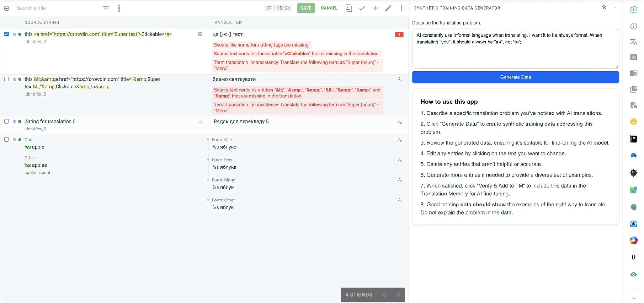The height and width of the screenshot is (303, 644).
Task: Open the three-dot overflow menu in the toolbar
Action: point(401,8)
